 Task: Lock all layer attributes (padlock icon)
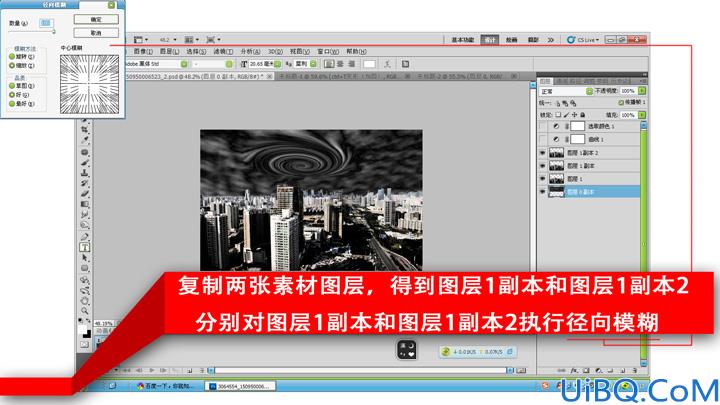coord(582,115)
